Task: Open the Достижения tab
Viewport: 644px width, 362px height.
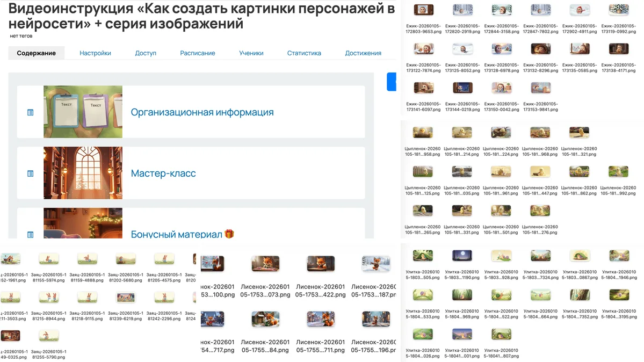Action: point(363,53)
